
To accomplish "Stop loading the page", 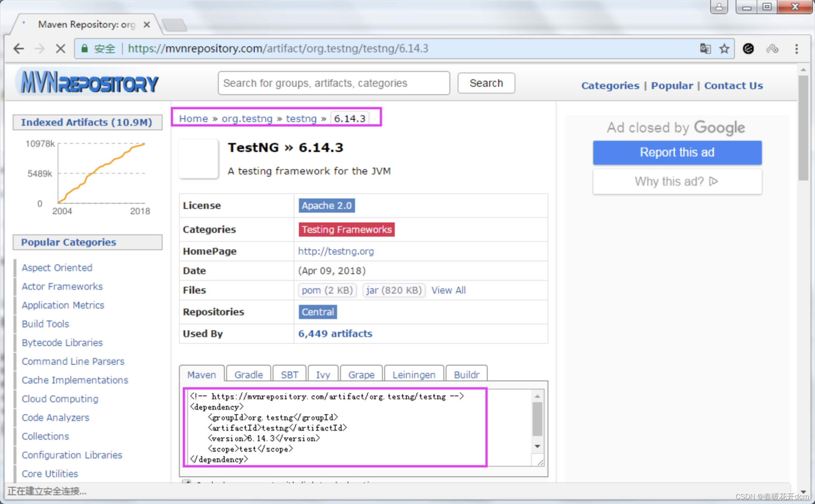I will [60, 49].
